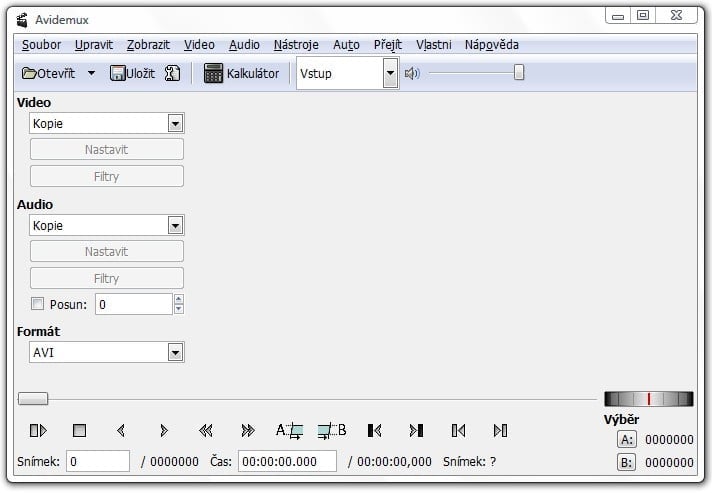Enable the Posun audio shift checkbox

37,304
